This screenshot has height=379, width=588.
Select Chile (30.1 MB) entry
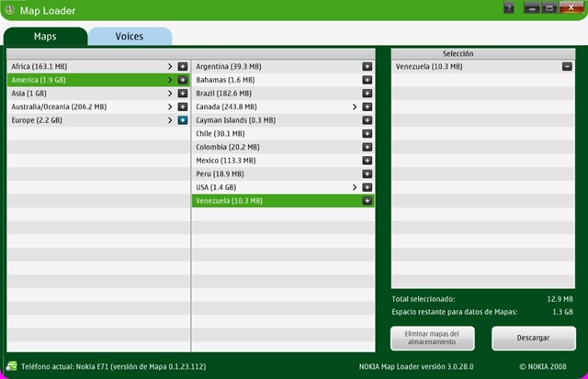pyautogui.click(x=283, y=134)
